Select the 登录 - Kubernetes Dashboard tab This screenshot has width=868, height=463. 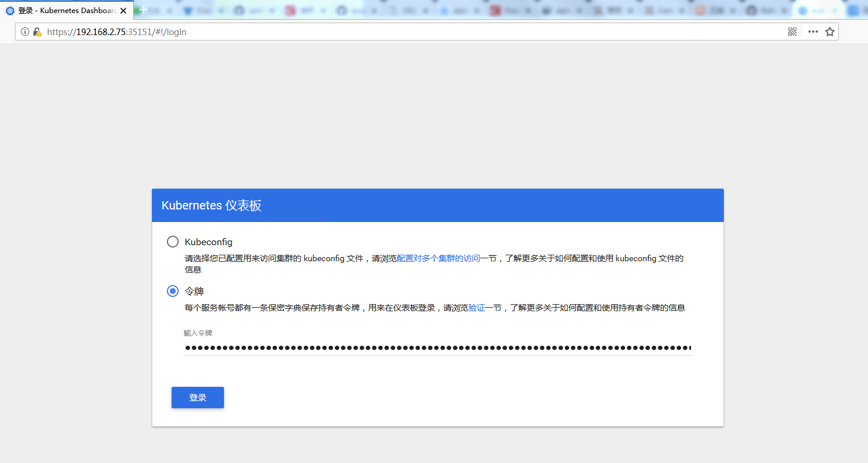[66, 11]
